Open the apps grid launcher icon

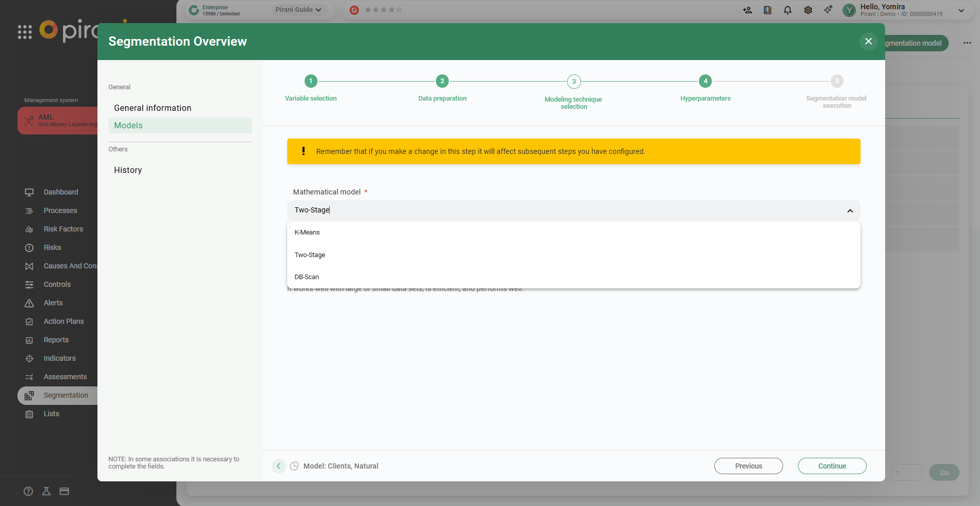click(25, 32)
